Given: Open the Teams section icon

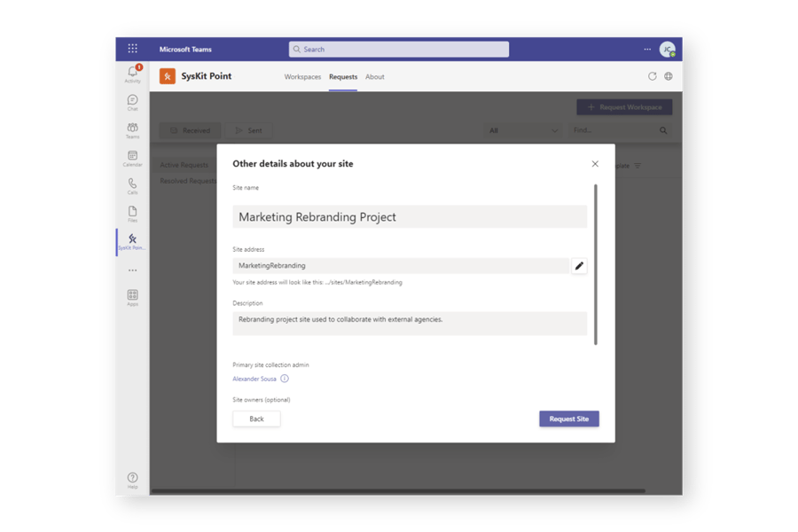Looking at the screenshot, I should click(132, 130).
